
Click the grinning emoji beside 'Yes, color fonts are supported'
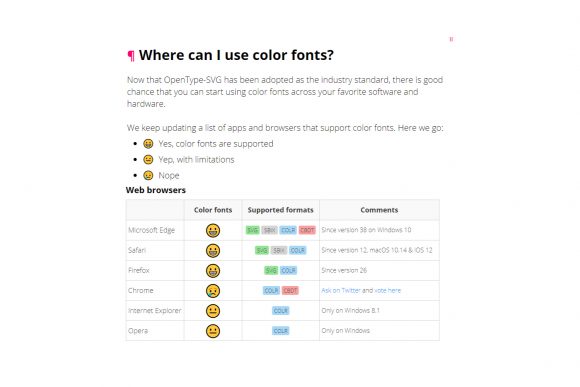click(148, 144)
